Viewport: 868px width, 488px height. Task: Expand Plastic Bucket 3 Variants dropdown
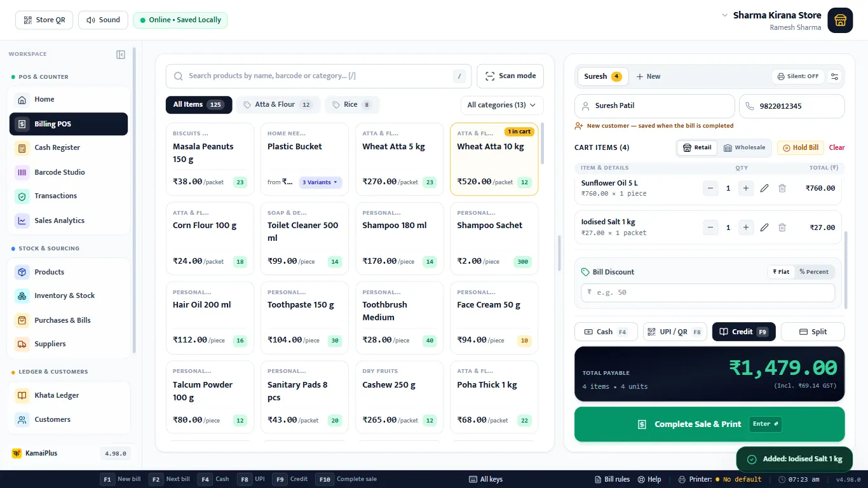click(321, 182)
